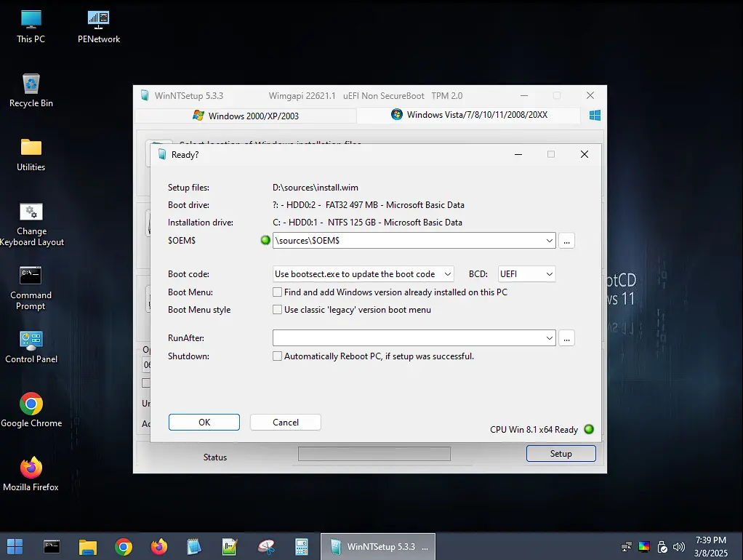Open Command Prompt from the desktop
The height and width of the screenshot is (560, 743).
click(31, 276)
